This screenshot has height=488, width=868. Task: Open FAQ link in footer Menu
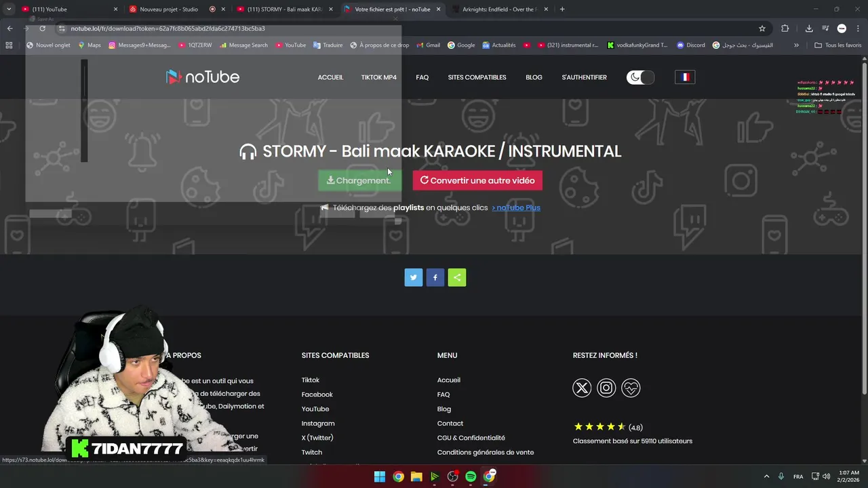443,394
